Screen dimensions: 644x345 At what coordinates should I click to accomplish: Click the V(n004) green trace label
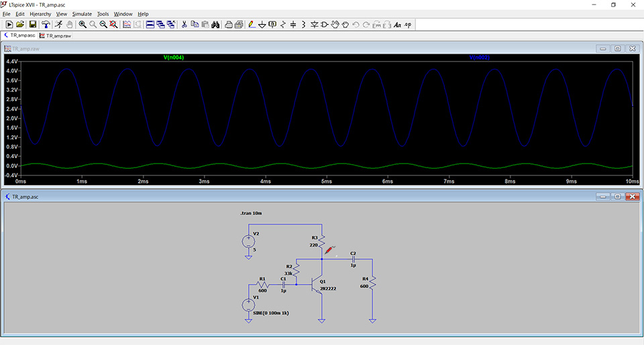[174, 58]
